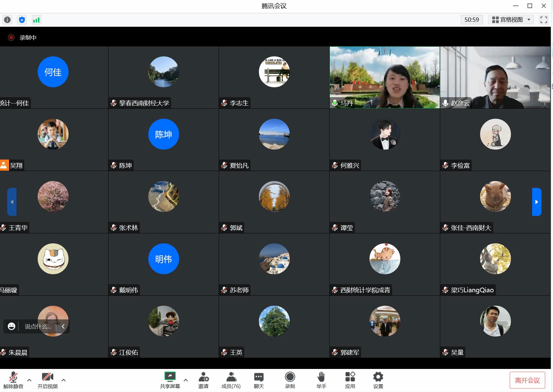Image resolution: width=553 pixels, height=392 pixels.
Task: Unmute microphone with 解除静音
Action: click(13, 380)
